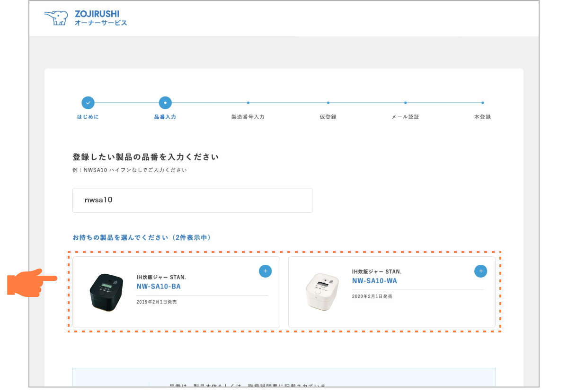Add the NW-SA10-BA product with plus icon
This screenshot has height=392, width=568.
pos(266,271)
